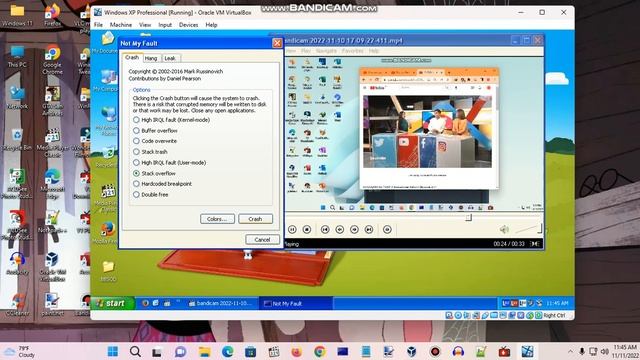
Task: Mute audio with media player speaker icon
Action: 504,230
